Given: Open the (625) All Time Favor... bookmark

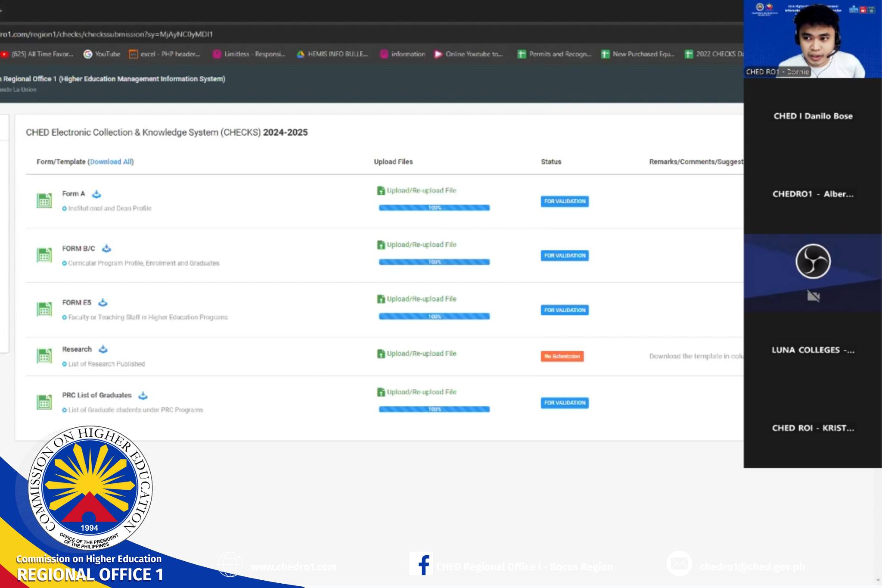Looking at the screenshot, I should coord(37,54).
